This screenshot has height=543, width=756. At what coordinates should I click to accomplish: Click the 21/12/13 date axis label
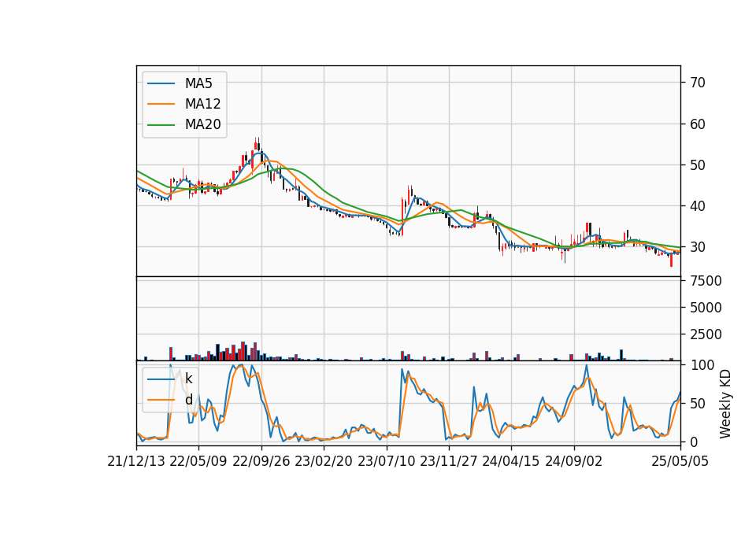(x=136, y=461)
